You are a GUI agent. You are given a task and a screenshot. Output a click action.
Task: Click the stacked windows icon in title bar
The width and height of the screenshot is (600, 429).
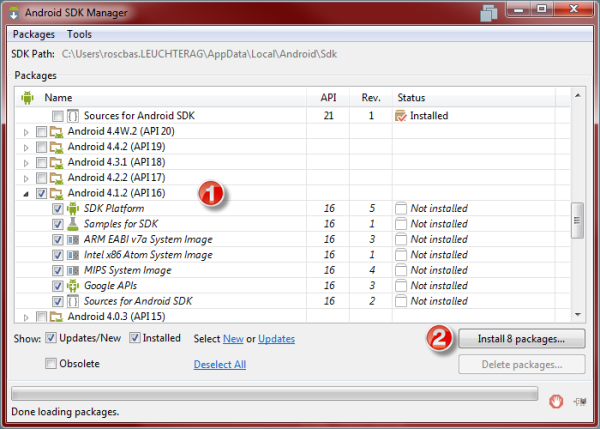pos(489,13)
